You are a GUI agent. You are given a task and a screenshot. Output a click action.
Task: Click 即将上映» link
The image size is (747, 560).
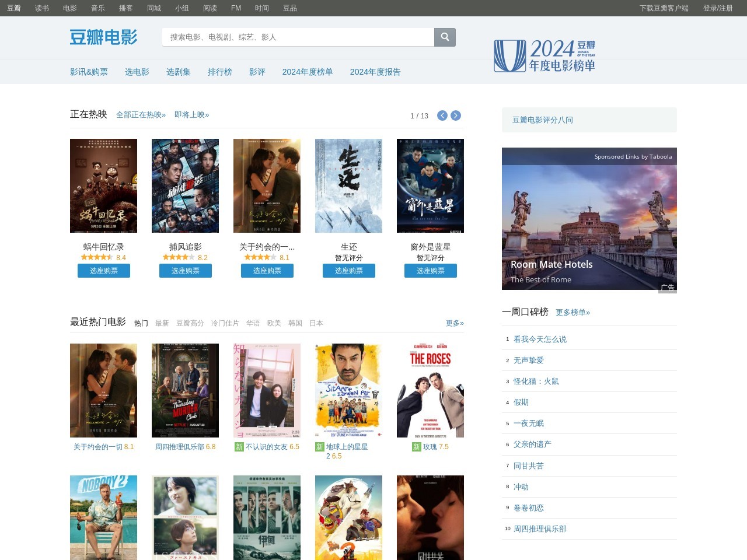coord(191,115)
